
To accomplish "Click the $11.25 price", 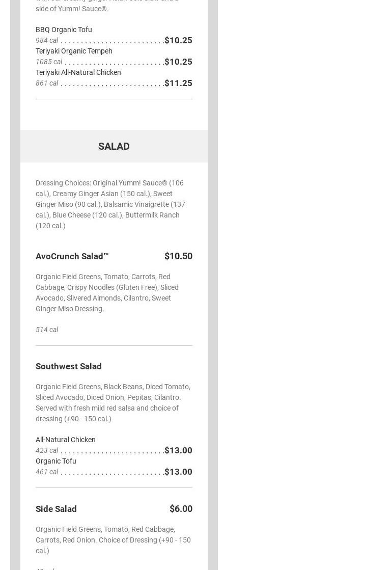I will 178,83.
